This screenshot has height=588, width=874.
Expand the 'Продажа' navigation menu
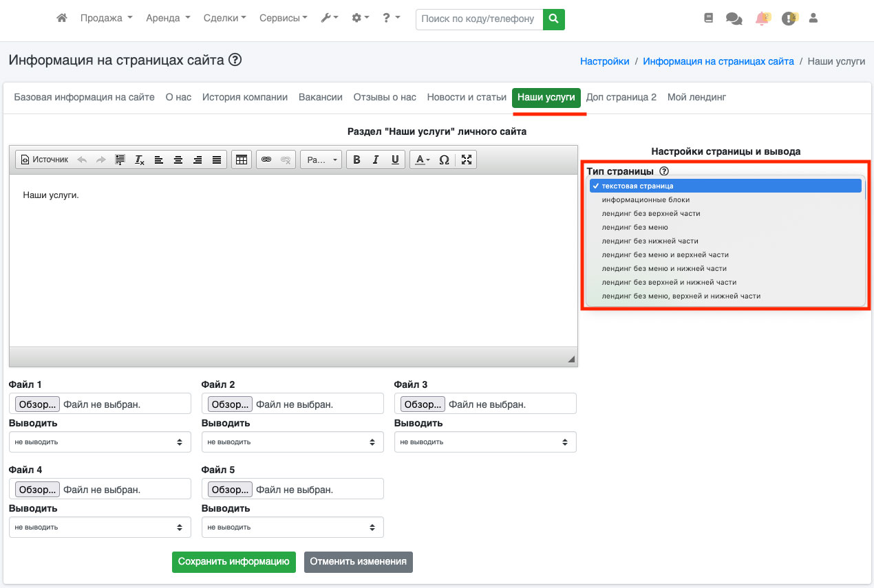point(106,19)
